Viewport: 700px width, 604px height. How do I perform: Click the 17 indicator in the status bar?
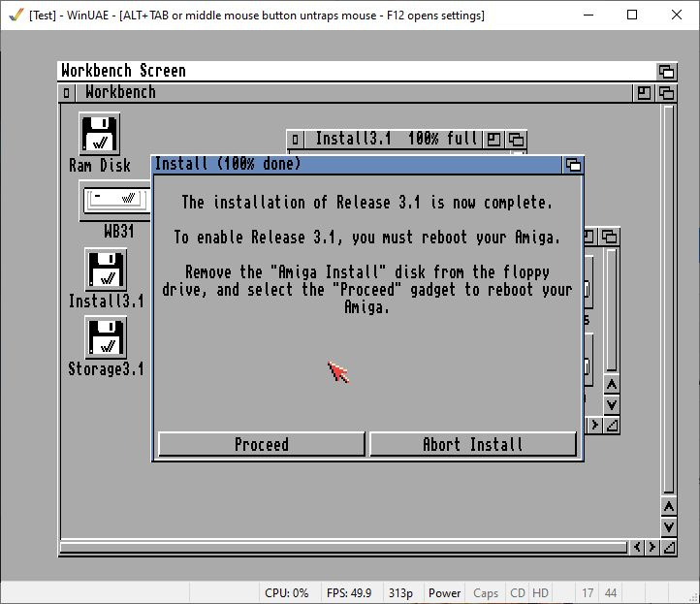pos(588,592)
